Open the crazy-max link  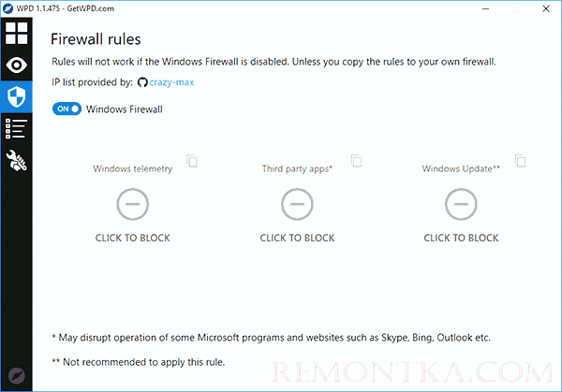tap(171, 83)
